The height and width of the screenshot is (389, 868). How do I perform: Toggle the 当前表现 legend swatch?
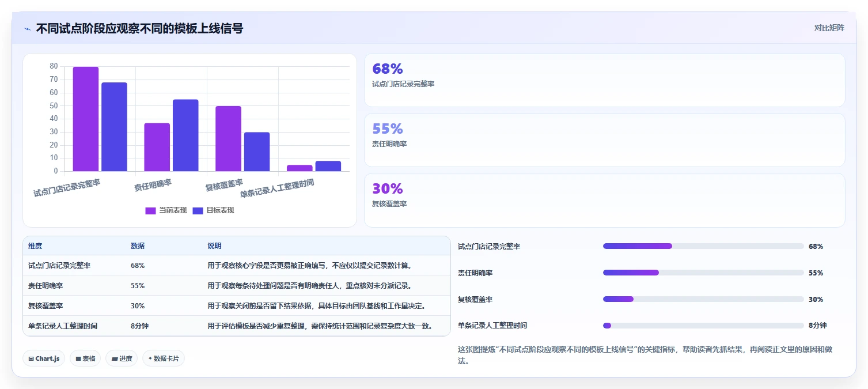pos(150,210)
